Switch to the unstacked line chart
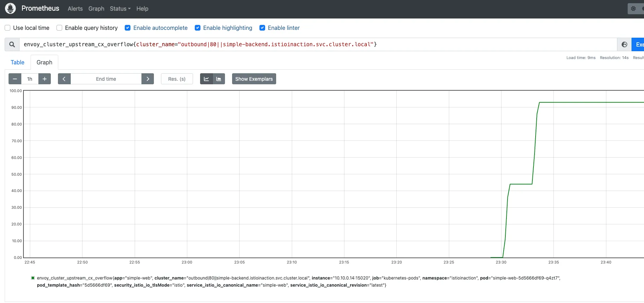The width and height of the screenshot is (644, 303). point(206,79)
